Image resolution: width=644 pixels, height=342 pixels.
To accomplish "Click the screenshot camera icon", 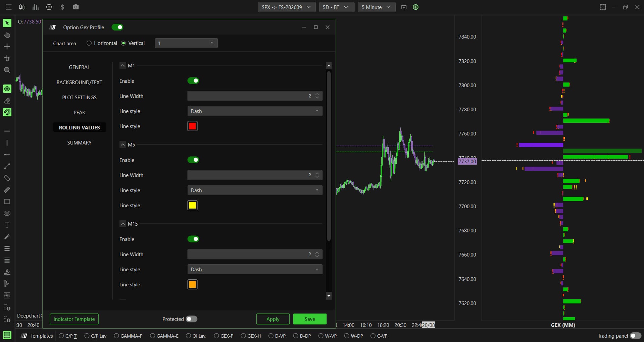I will 76,7.
